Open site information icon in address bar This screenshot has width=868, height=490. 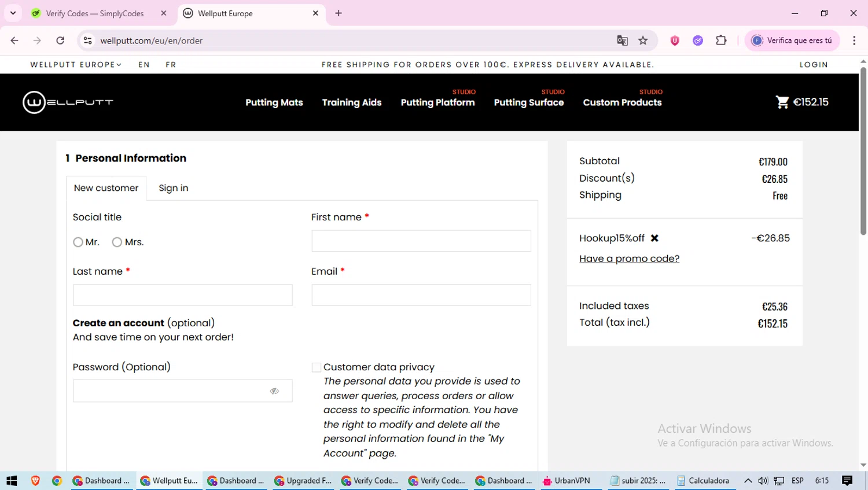coord(88,40)
